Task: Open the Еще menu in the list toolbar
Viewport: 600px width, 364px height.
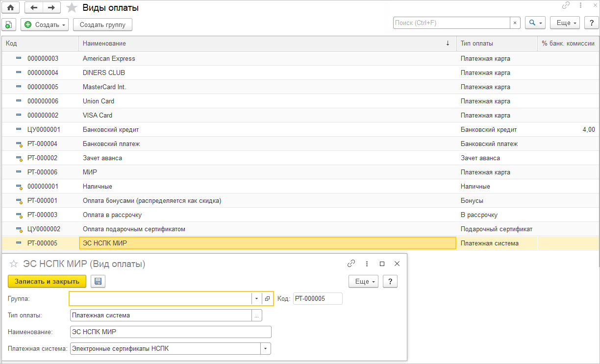Action: pos(565,23)
